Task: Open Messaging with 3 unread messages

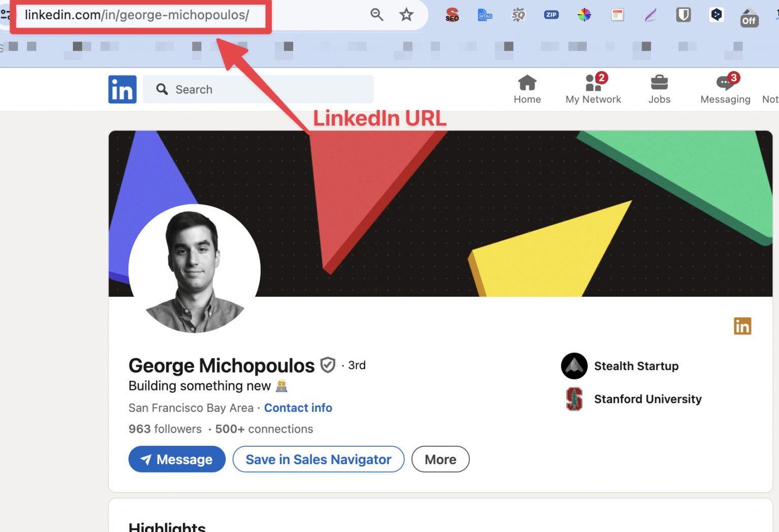Action: click(725, 89)
